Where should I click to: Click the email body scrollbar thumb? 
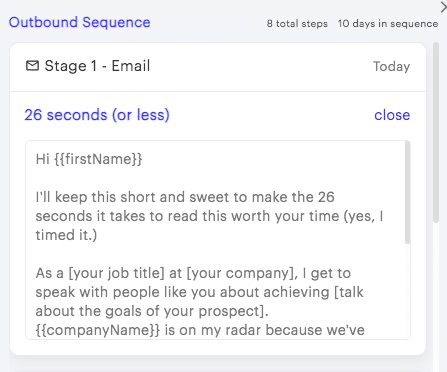[407, 193]
